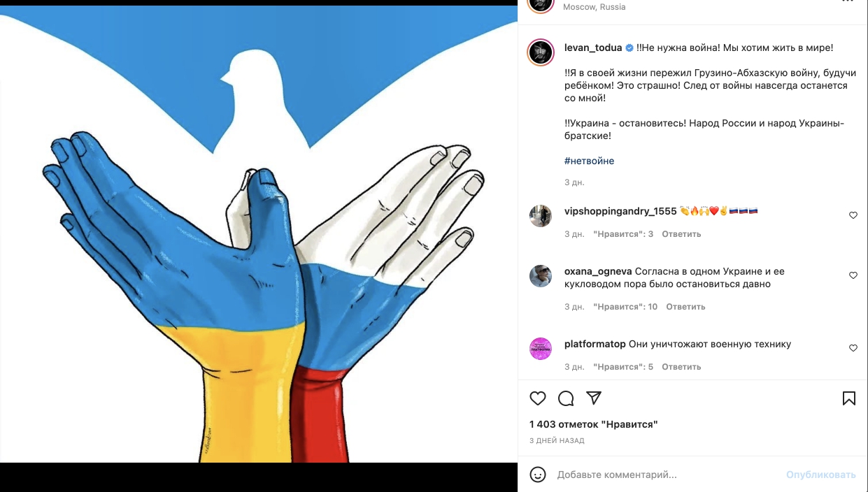Open comments via the speech bubble icon
The image size is (868, 492).
tap(566, 398)
